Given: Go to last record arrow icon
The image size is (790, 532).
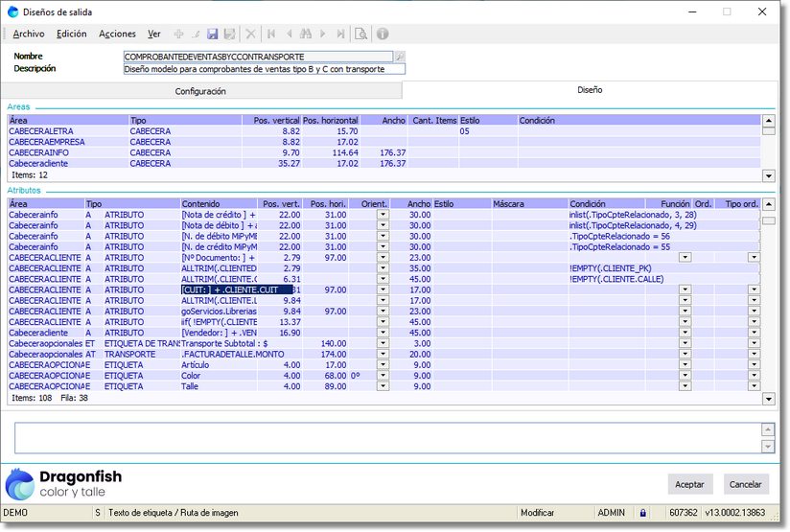Looking at the screenshot, I should click(340, 34).
